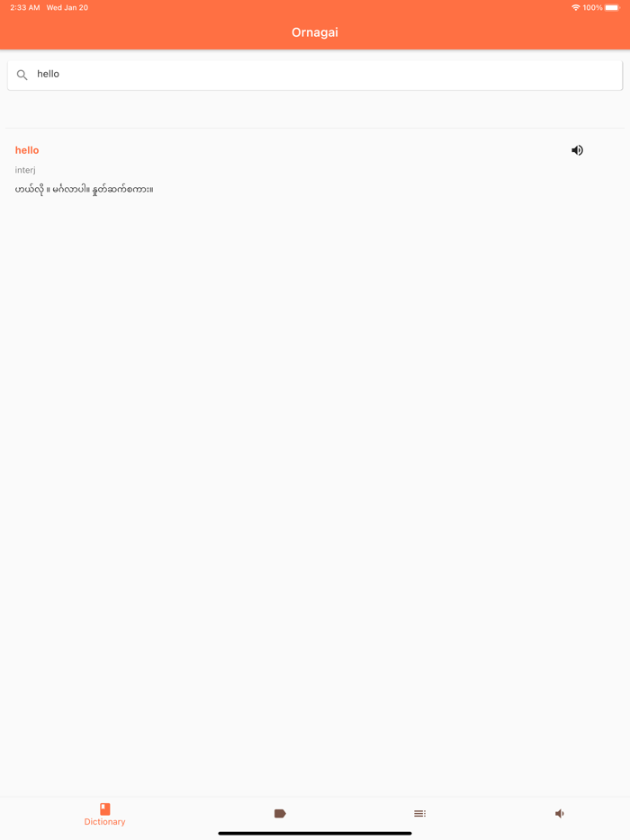Click the Burmese word နှုတ်ဆက်စကား in definition
Viewport: 630px width, 840px height.
tap(122, 190)
